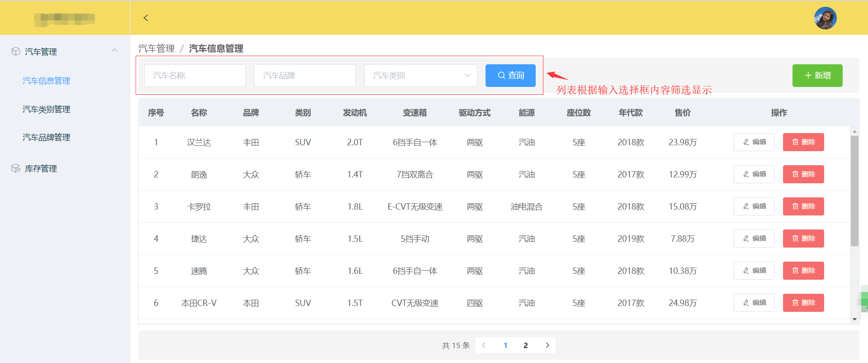Focus the 汽车品牌 input field

click(305, 76)
